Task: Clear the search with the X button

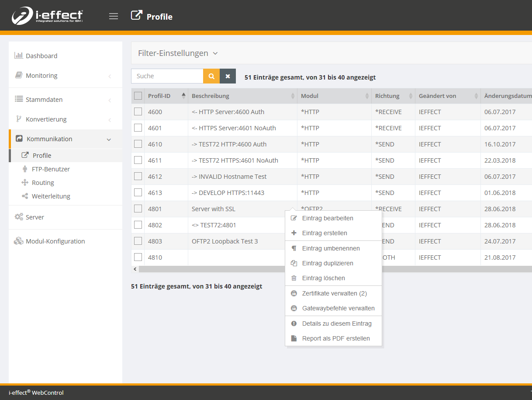Action: click(x=228, y=76)
